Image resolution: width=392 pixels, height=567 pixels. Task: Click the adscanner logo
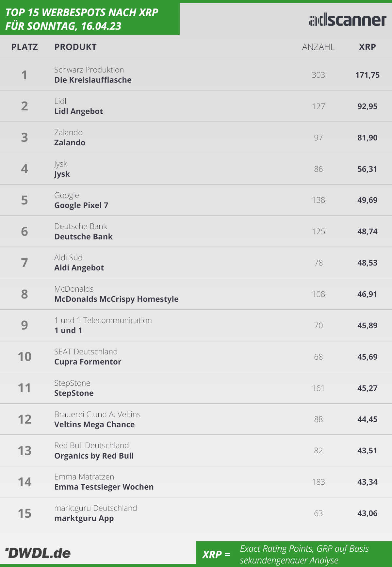pyautogui.click(x=348, y=20)
